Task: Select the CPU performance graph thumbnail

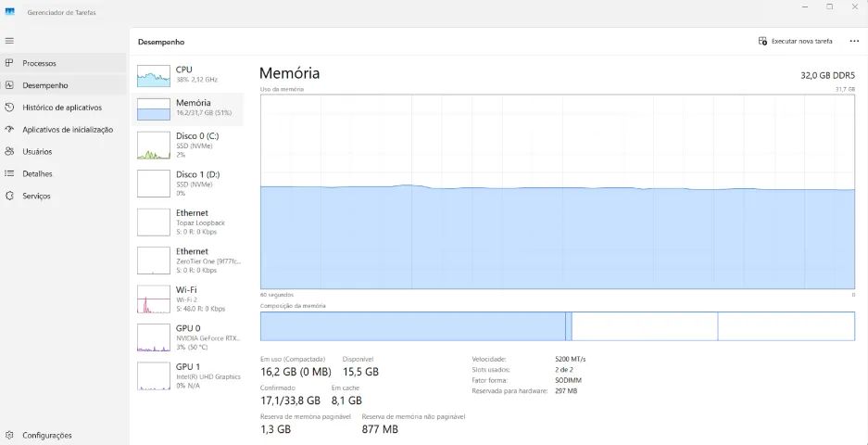Action: point(154,76)
